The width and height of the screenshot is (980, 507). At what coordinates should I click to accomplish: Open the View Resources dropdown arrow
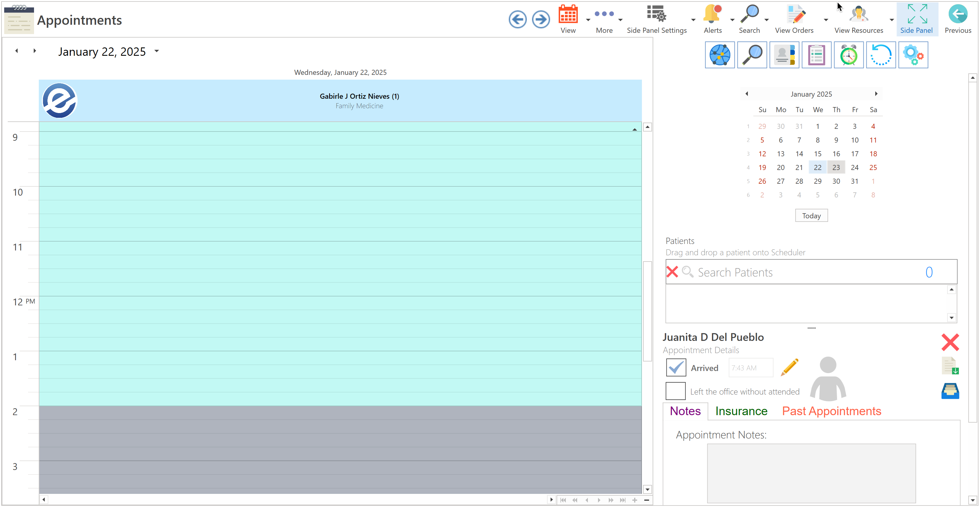[x=891, y=20]
